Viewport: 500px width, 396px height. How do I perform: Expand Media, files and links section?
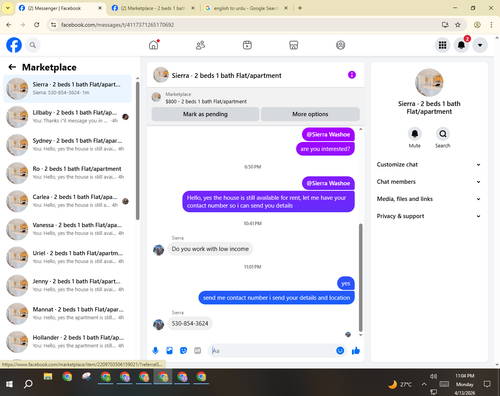(429, 199)
